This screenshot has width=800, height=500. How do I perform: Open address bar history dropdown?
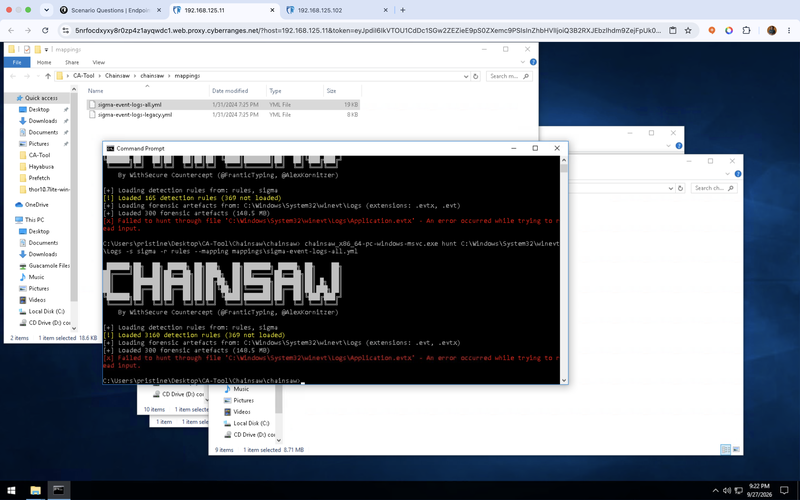[466, 76]
